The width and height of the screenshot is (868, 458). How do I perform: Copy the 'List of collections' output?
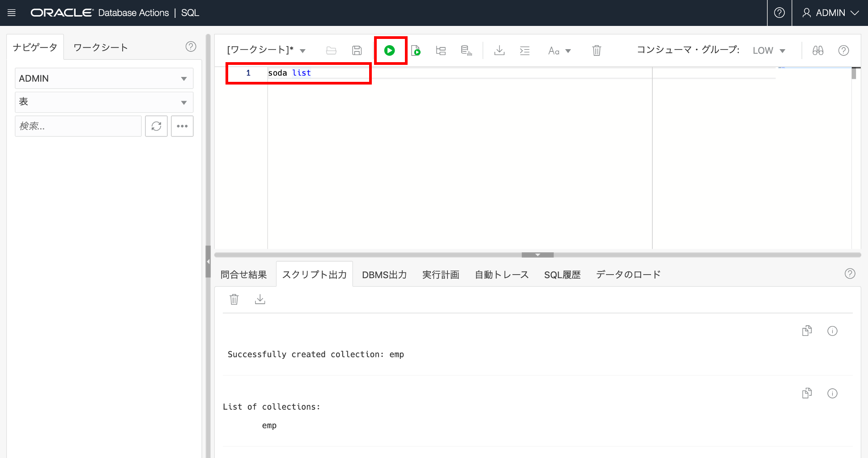[x=807, y=393]
